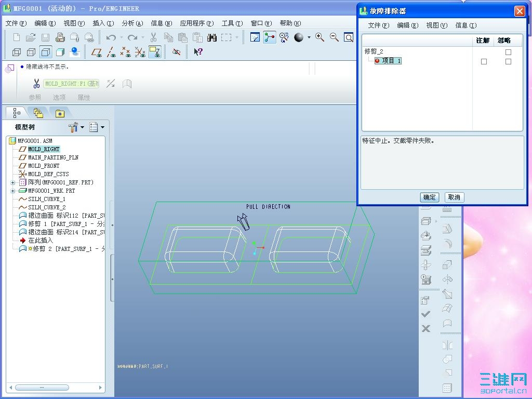Click the Undo arrow icon
The width and height of the screenshot is (532, 399).
(x=111, y=37)
